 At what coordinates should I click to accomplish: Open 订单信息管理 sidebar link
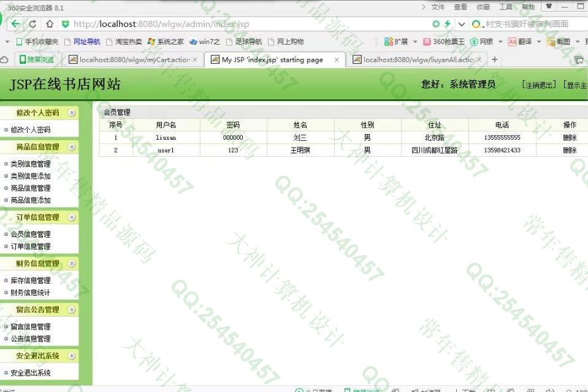point(31,247)
